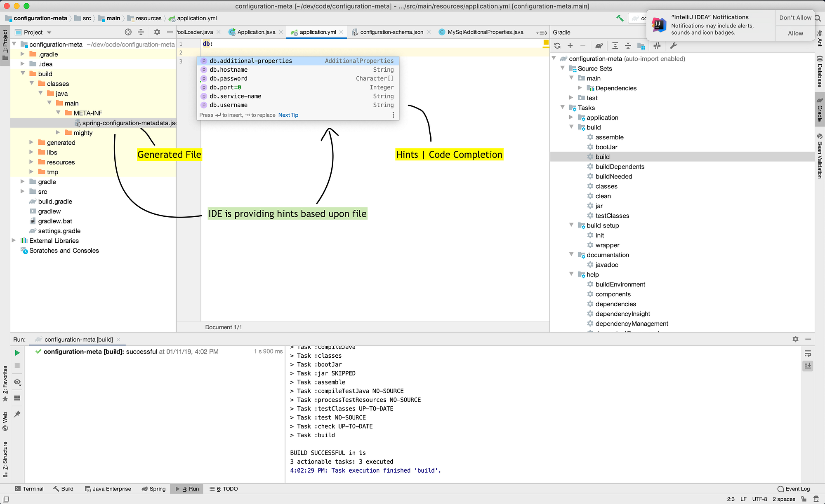
Task: Click the green rerun arrow in Run panel
Action: coord(17,353)
